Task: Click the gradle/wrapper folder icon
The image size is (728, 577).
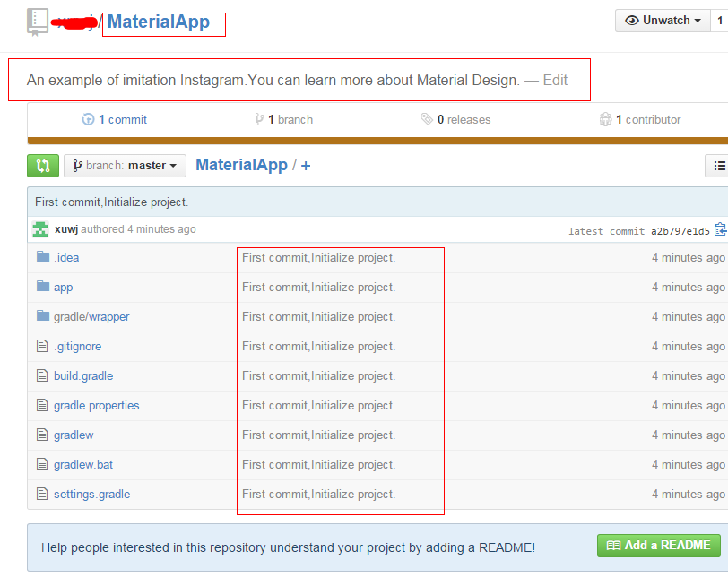Action: tap(43, 316)
